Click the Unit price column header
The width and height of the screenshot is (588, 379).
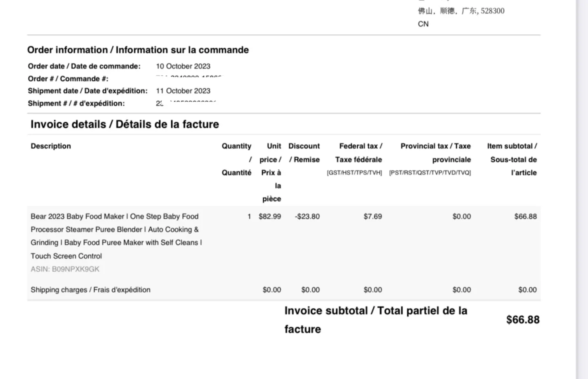tap(271, 172)
